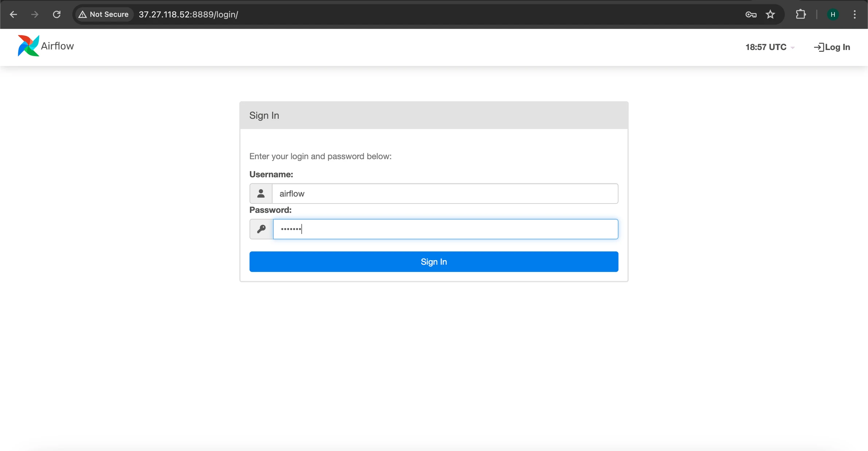Click the Log In link in the navbar
The width and height of the screenshot is (868, 451).
(832, 47)
